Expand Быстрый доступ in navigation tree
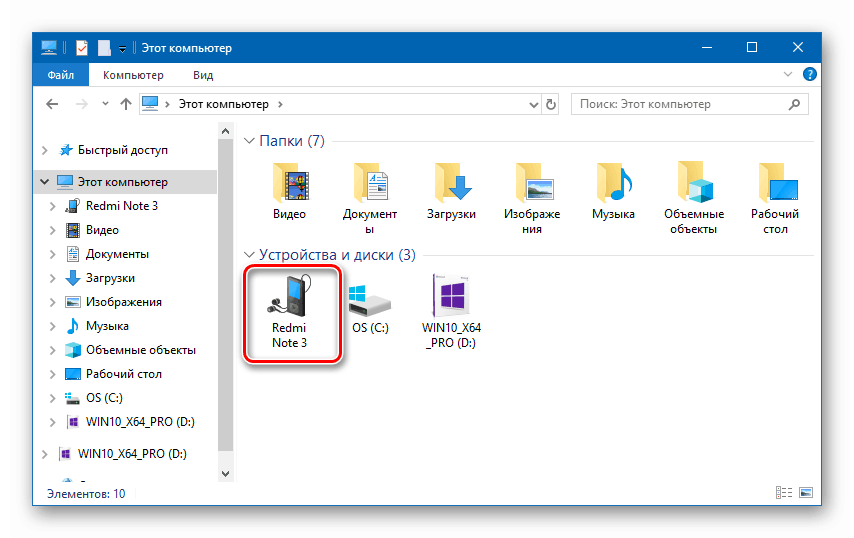 coord(45,150)
